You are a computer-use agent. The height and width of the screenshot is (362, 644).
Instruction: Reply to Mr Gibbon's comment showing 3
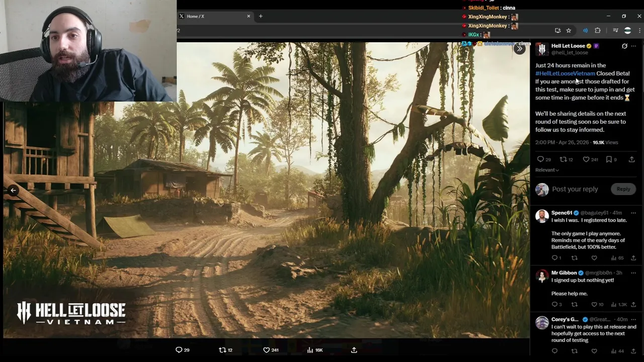tap(556, 304)
